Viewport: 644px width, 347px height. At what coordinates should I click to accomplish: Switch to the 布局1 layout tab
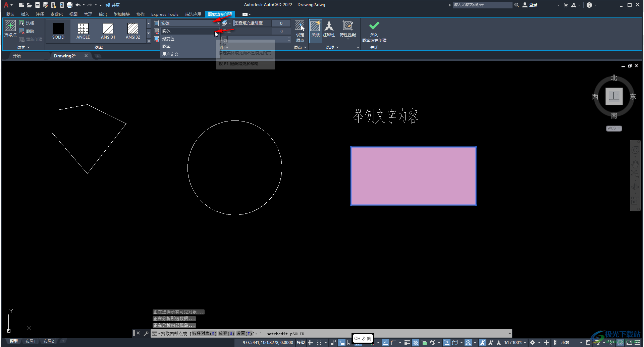(x=31, y=341)
